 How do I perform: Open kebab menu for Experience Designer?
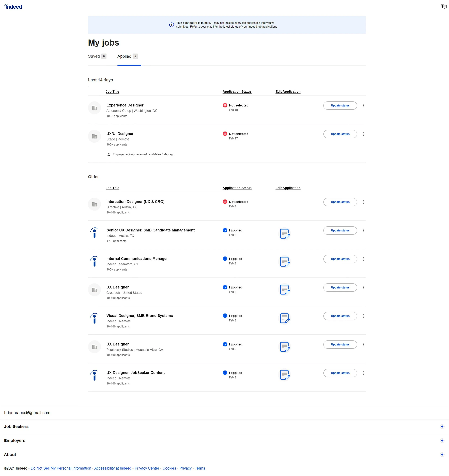(x=363, y=106)
